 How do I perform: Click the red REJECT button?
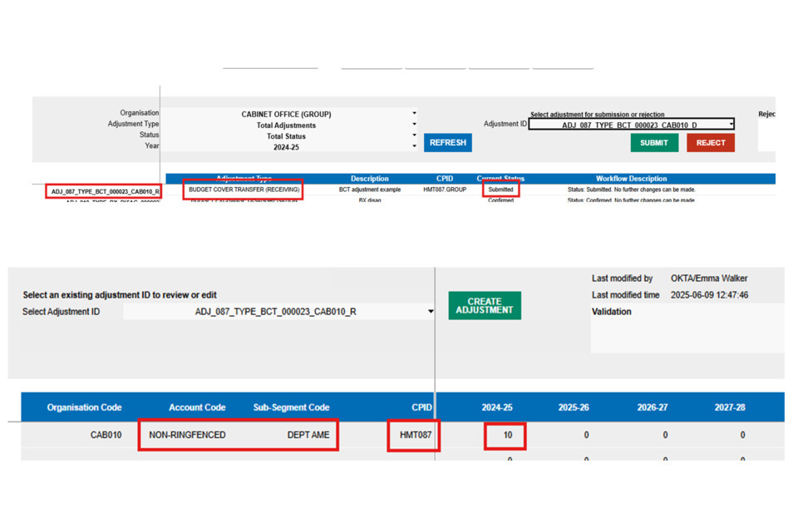pyautogui.click(x=710, y=142)
